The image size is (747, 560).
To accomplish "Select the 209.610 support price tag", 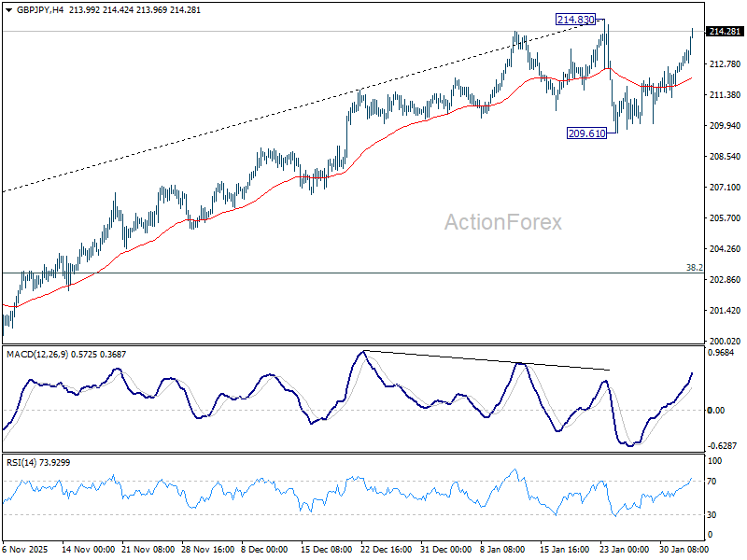I will pos(586,133).
